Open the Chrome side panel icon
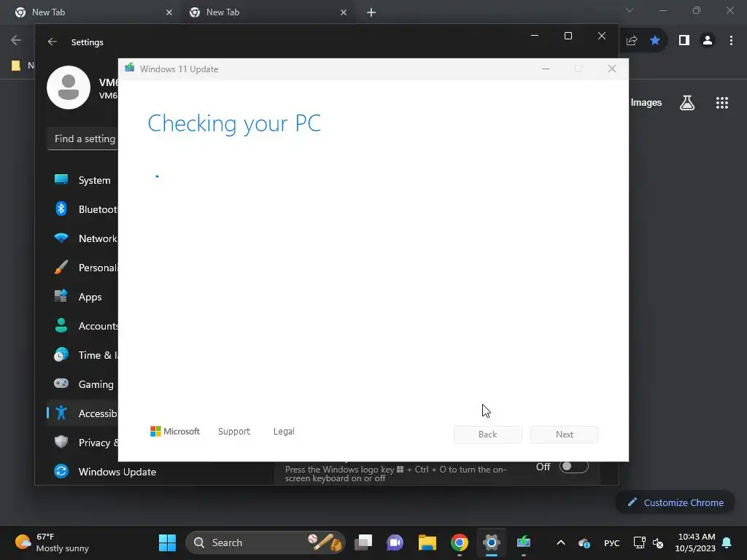 684,41
